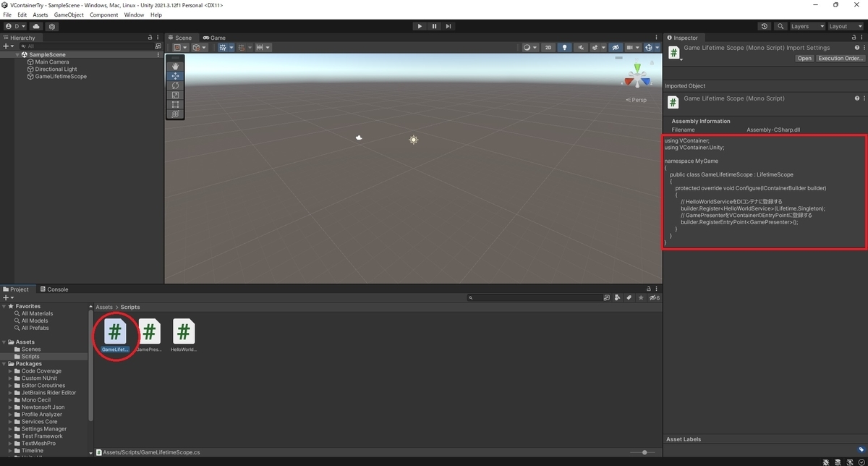Select the GameLifetimeScope script asset thumbnail
This screenshot has width=868, height=466.
(114, 332)
